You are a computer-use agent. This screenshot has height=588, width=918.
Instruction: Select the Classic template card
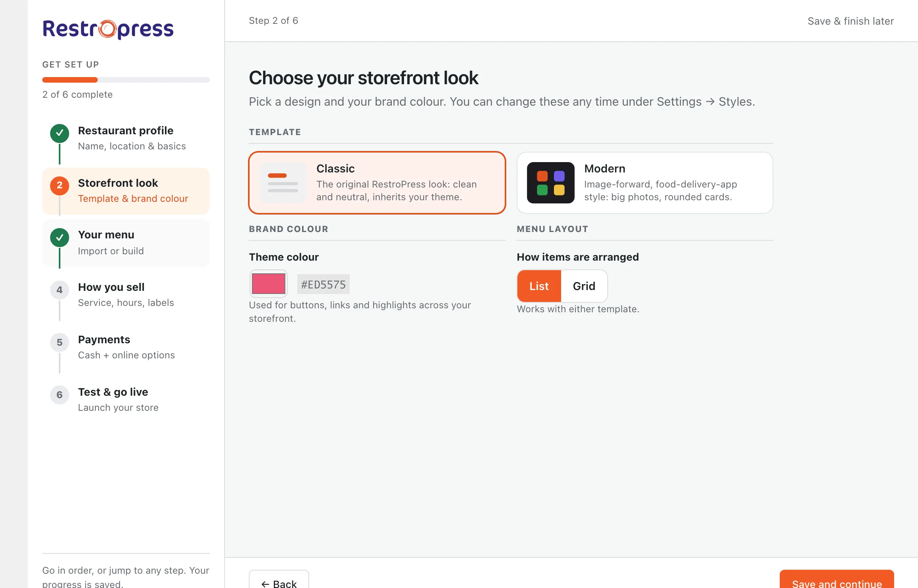pyautogui.click(x=377, y=183)
